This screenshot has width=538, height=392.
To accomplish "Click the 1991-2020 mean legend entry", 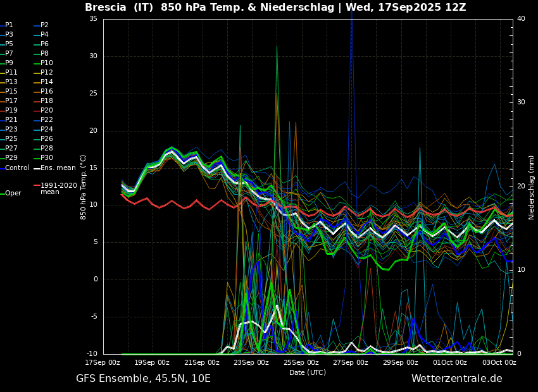I will click(x=58, y=188).
